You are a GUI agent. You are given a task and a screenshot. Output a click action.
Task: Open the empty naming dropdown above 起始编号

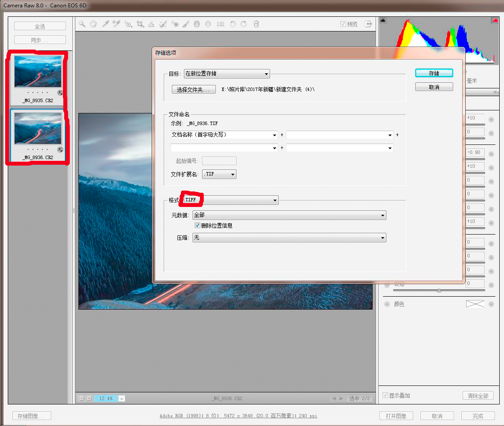[224, 148]
